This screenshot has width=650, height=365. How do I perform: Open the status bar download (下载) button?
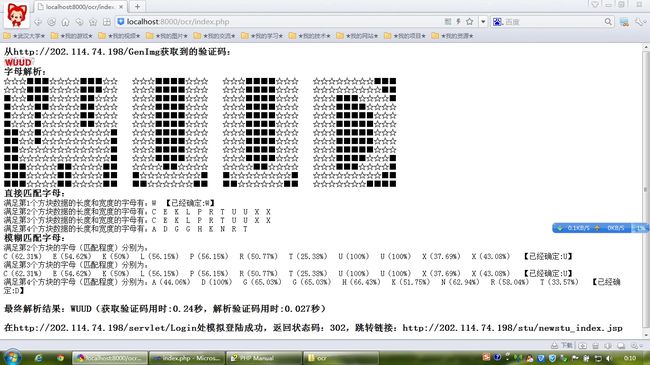(x=562, y=346)
